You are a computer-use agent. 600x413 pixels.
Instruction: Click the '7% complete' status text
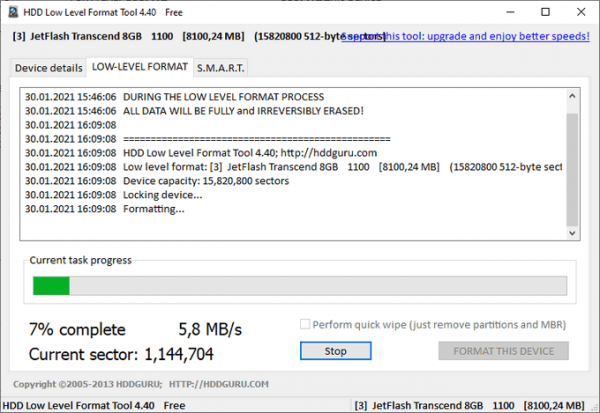pos(77,329)
